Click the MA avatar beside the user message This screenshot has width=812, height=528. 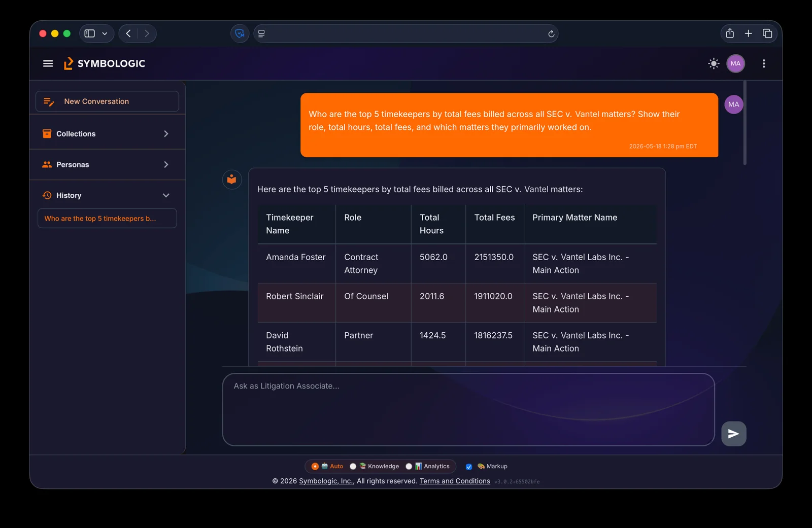[x=734, y=104]
